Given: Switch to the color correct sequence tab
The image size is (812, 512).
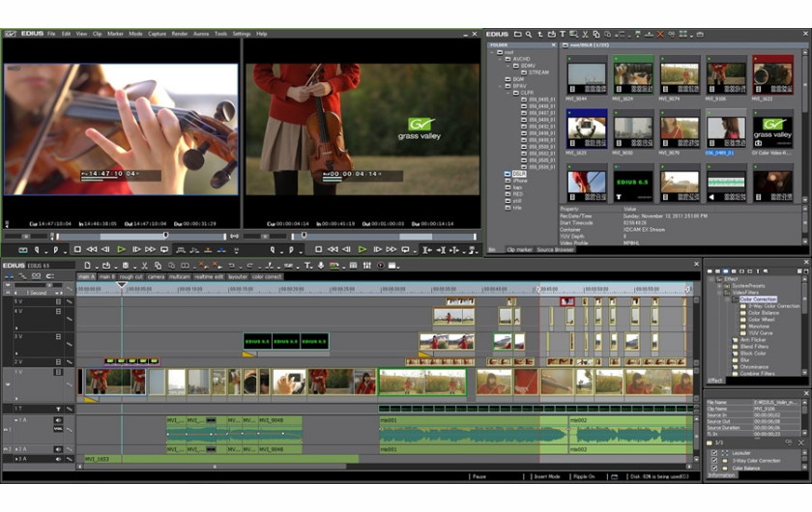Looking at the screenshot, I should 267,277.
